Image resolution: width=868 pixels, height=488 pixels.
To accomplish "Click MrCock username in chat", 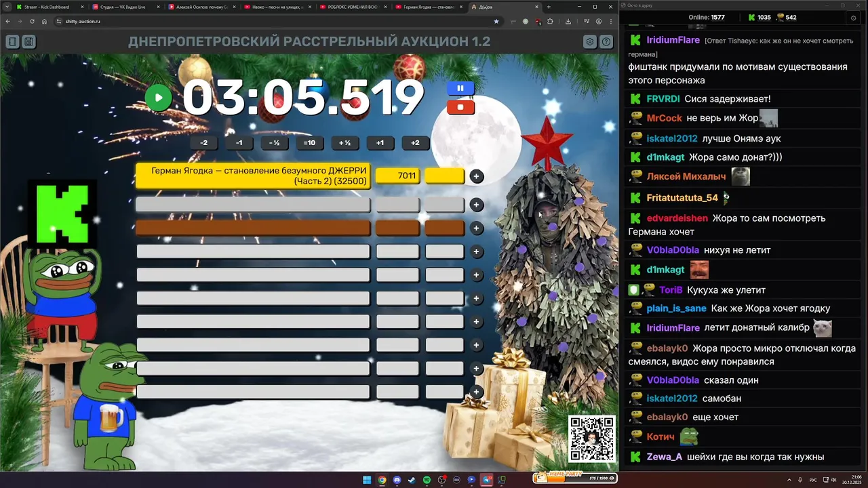I will 664,118.
